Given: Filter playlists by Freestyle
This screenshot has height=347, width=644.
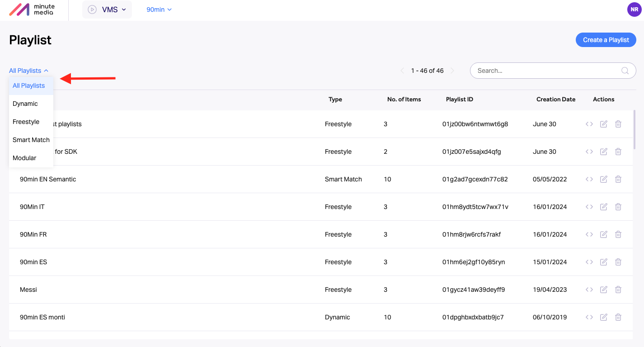Looking at the screenshot, I should (31, 122).
